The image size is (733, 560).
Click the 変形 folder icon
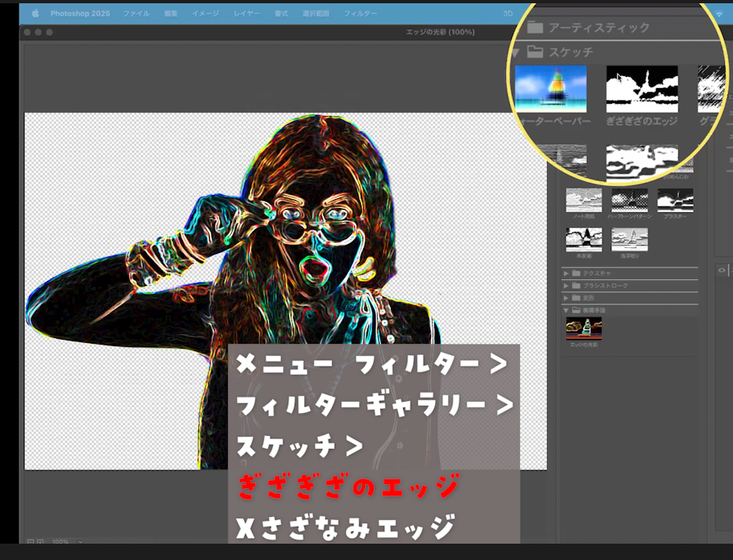coord(576,298)
